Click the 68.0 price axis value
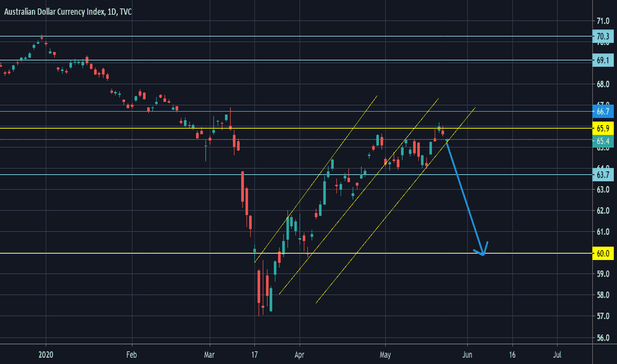 point(603,84)
